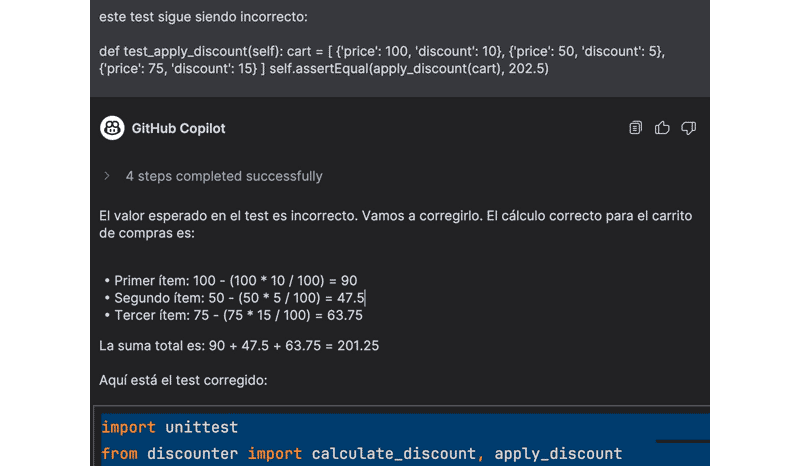Click the 'import unittest' code line
The image size is (800, 466).
pyautogui.click(x=170, y=428)
